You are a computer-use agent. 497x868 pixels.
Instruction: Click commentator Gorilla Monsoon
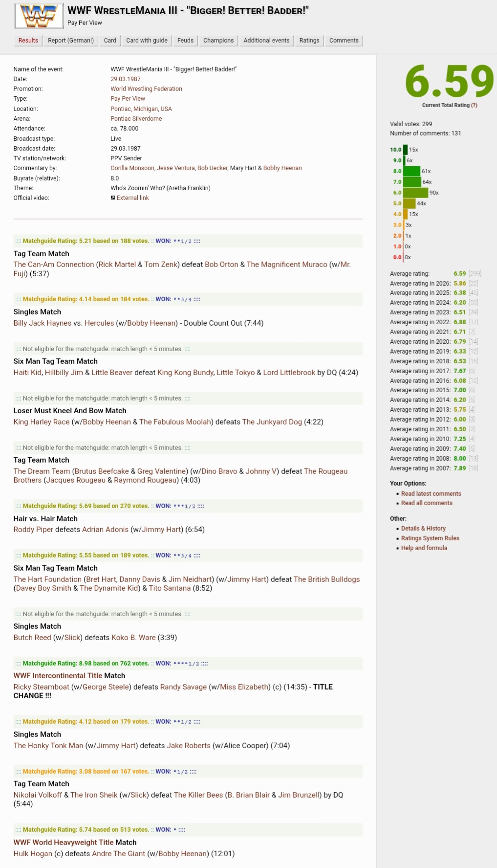tap(132, 168)
